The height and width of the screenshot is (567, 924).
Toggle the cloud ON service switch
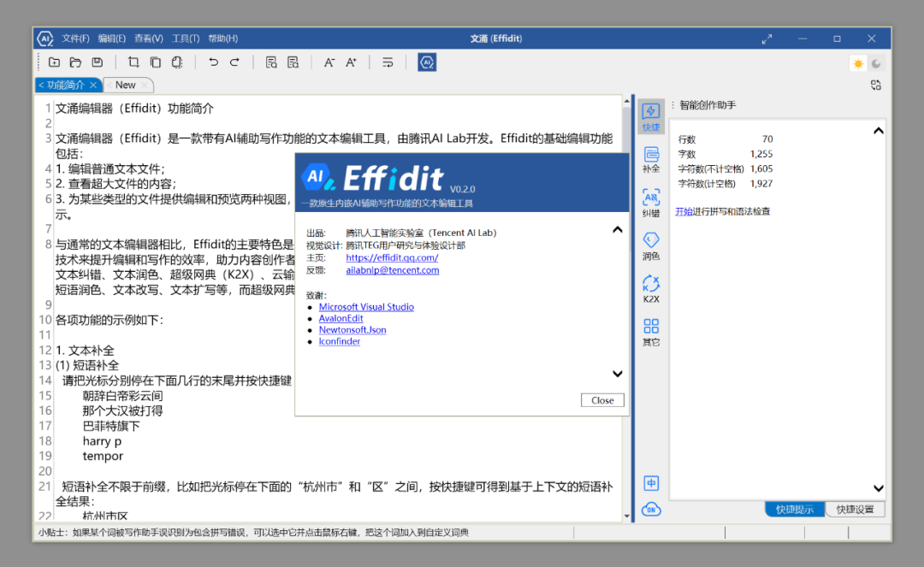coord(651,510)
